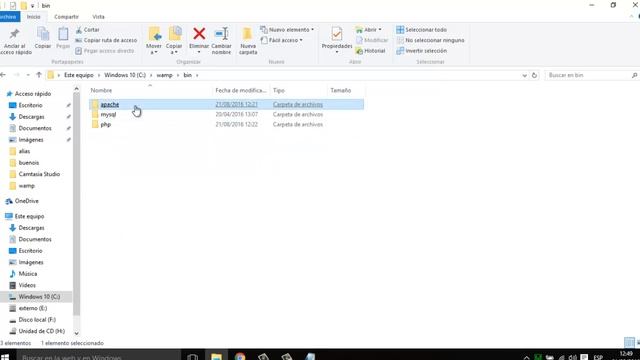Sort by Fecha de modificación column
This screenshot has height=360, width=640.
click(x=241, y=90)
